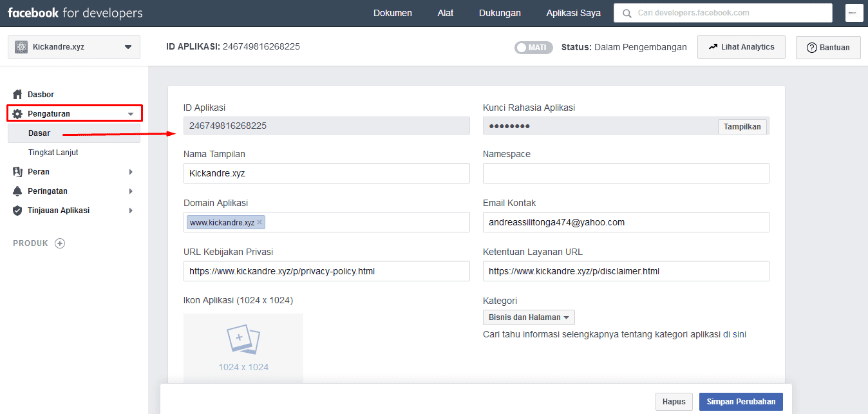The height and width of the screenshot is (414, 868).
Task: Toggle the app status MATI switch
Action: (x=534, y=48)
